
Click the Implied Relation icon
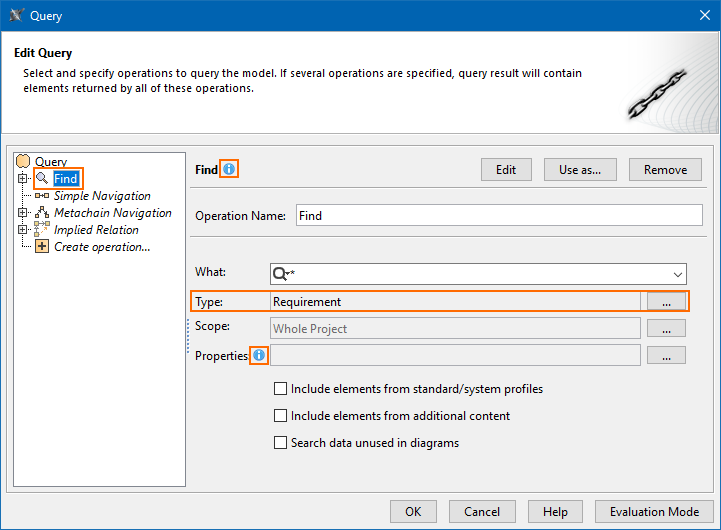coord(42,230)
